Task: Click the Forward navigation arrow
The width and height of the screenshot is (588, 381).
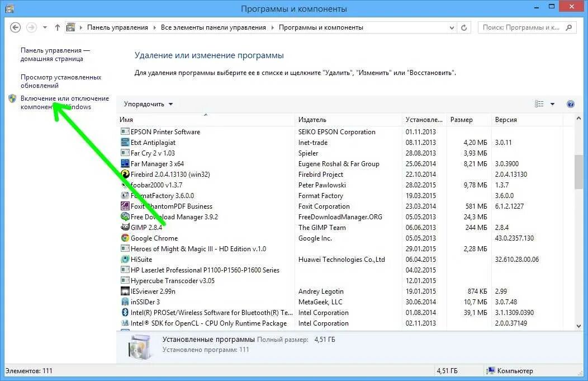Action: pos(31,27)
